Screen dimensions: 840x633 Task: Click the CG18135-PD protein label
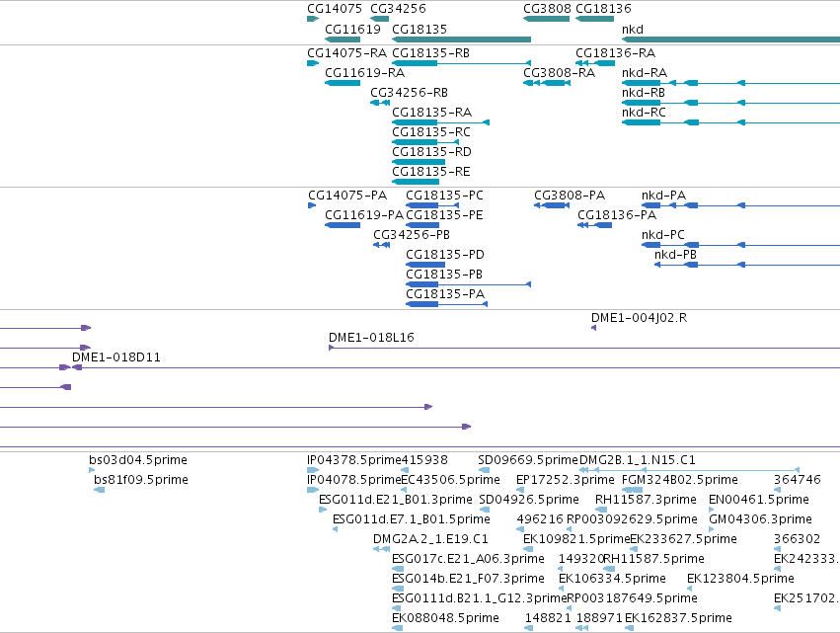tap(445, 255)
